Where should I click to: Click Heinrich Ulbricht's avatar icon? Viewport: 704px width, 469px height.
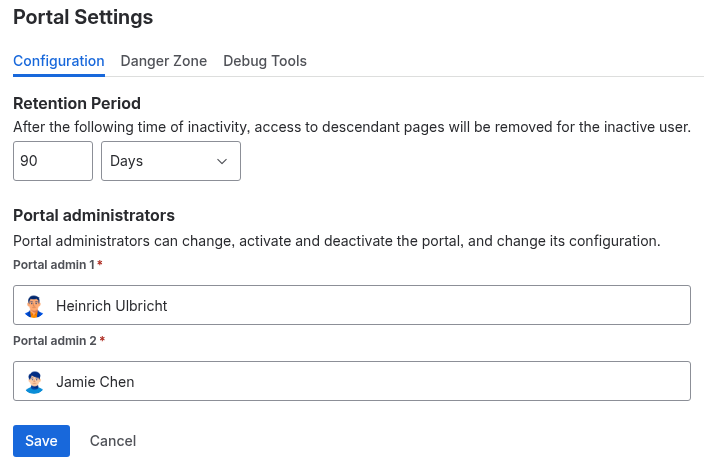(35, 306)
